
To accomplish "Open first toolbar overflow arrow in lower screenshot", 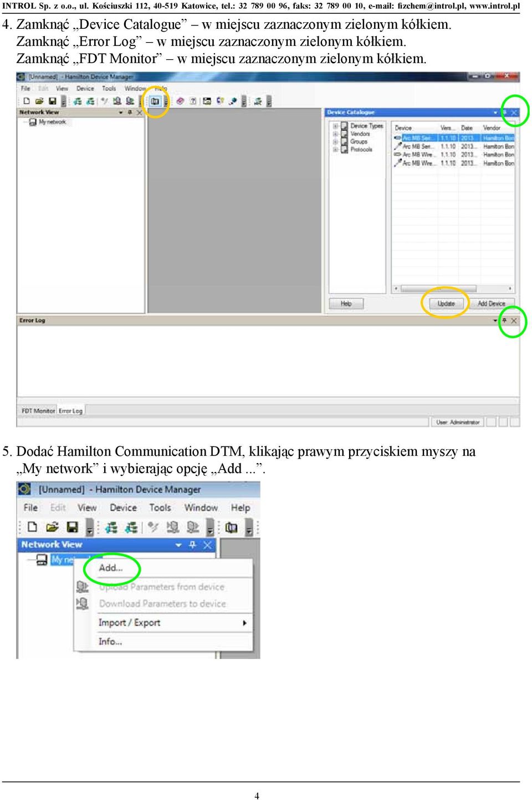I will pyautogui.click(x=89, y=527).
